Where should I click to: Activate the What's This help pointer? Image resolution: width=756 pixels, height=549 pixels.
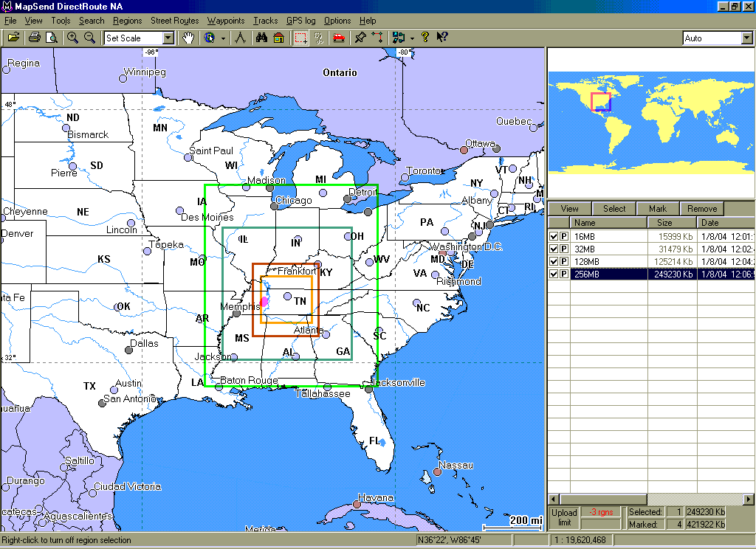point(442,38)
